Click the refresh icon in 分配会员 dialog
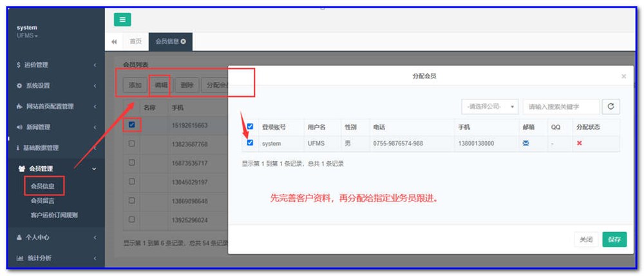 click(611, 106)
